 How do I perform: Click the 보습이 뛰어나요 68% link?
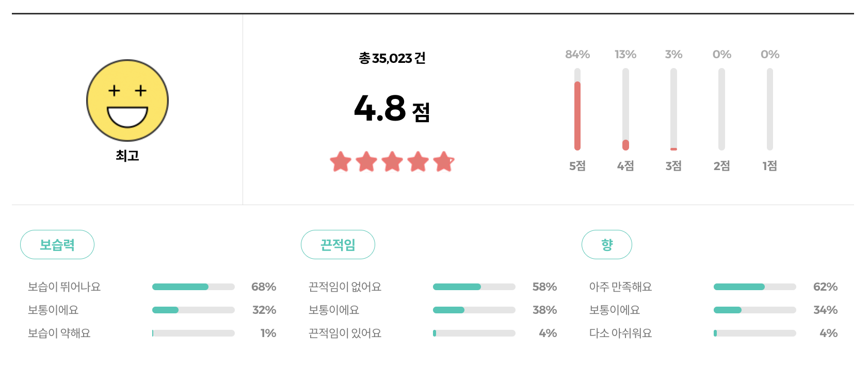click(267, 287)
